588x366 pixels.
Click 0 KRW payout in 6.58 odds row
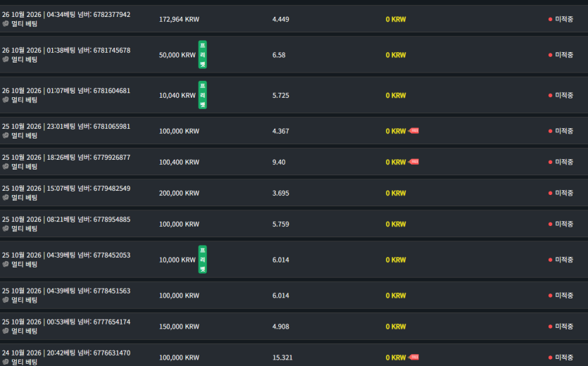click(x=396, y=55)
